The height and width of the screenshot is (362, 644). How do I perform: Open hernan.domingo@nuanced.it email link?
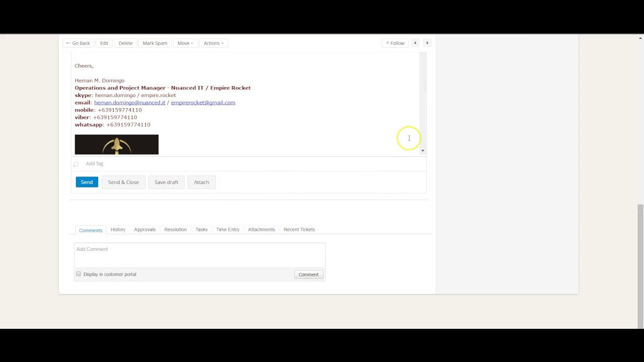[129, 103]
